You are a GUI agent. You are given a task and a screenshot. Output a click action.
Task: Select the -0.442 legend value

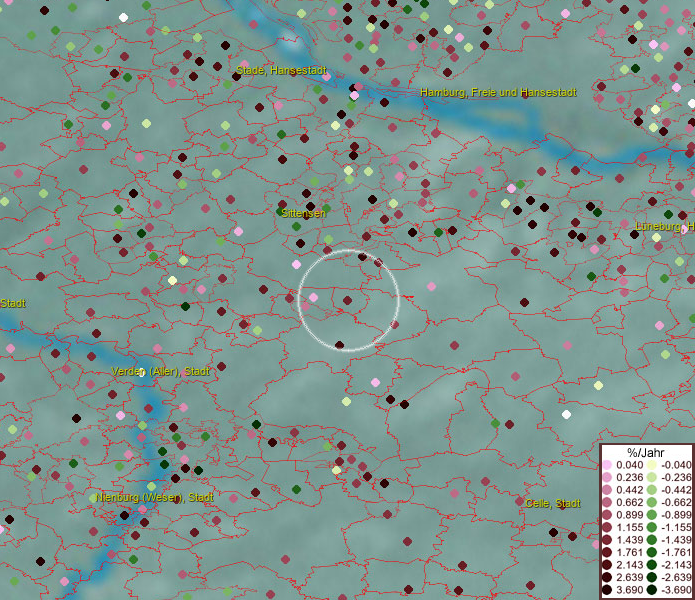(676, 490)
